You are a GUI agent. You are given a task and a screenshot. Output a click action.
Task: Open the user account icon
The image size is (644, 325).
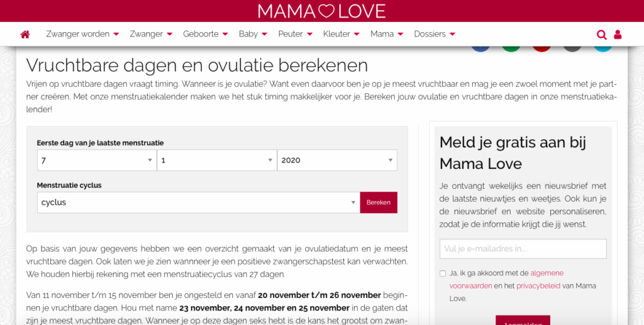tap(618, 35)
